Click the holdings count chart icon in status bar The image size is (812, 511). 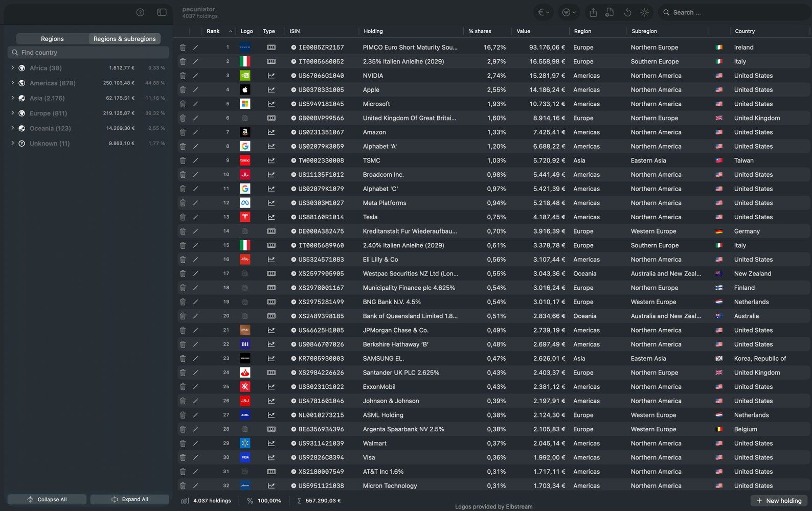click(x=185, y=501)
